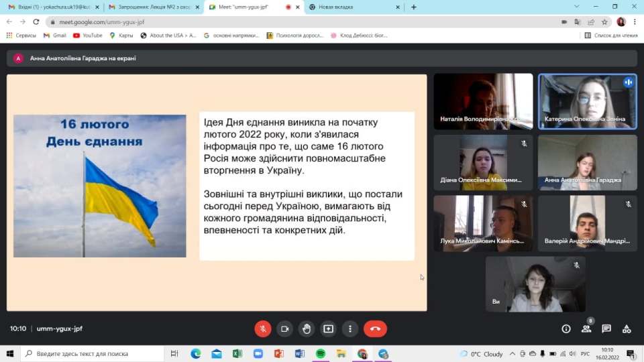Open PowerPoint from the taskbar
The width and height of the screenshot is (644, 362).
[x=279, y=353]
